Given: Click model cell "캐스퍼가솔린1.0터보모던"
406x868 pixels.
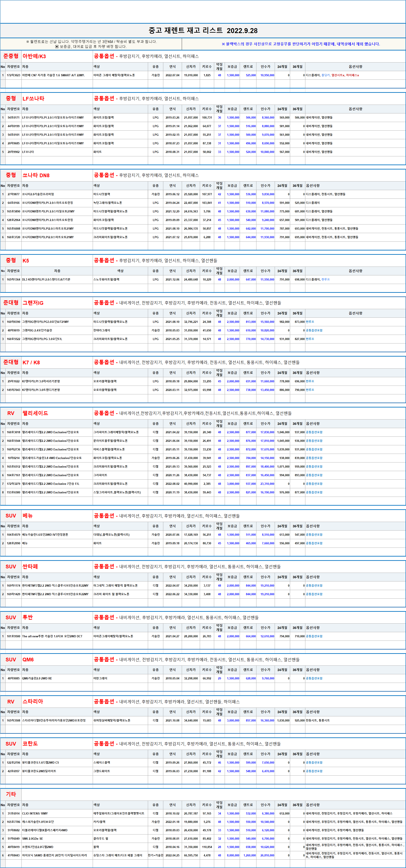Looking at the screenshot, I should click(x=38, y=822).
